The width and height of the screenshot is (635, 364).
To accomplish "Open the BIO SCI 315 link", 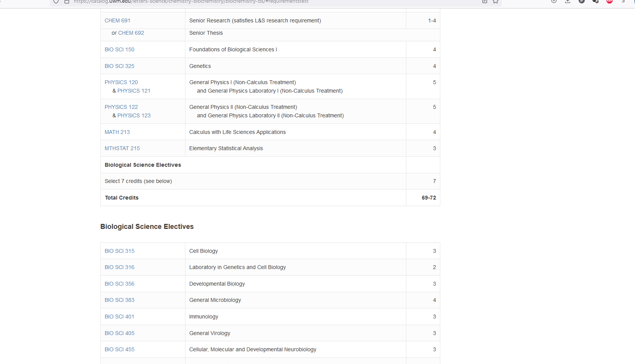I will coord(119,251).
